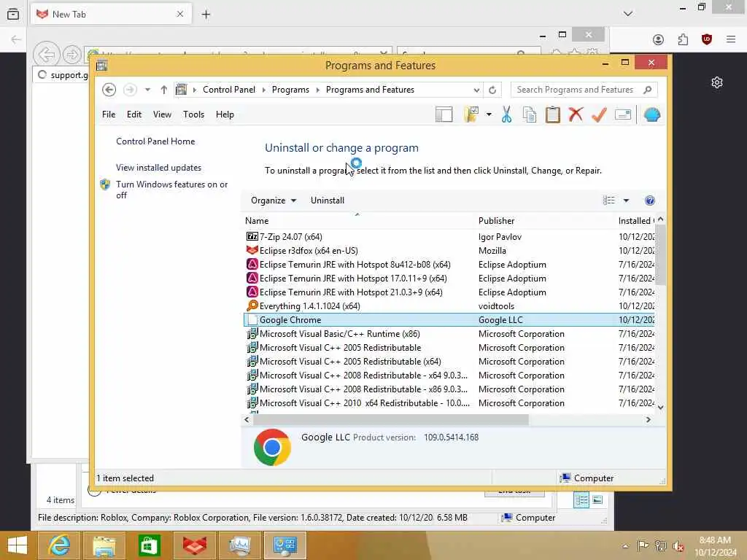Click the Cut scissors icon in toolbar
The image size is (747, 560).
[x=506, y=114]
